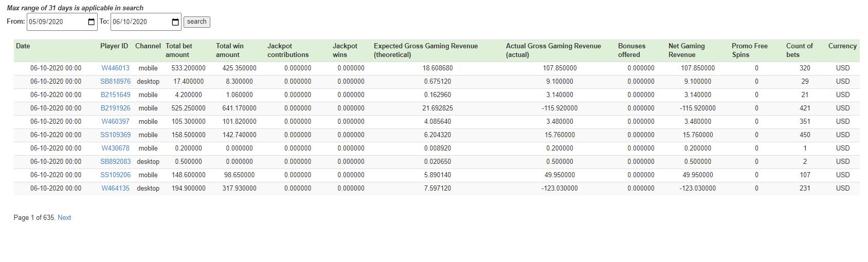The image size is (868, 262).
Task: Click the Date column header
Action: 23,46
